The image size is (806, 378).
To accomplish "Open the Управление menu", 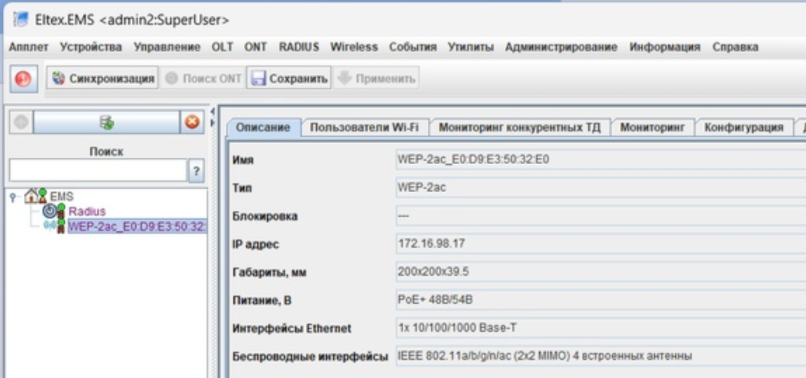I will [x=167, y=47].
